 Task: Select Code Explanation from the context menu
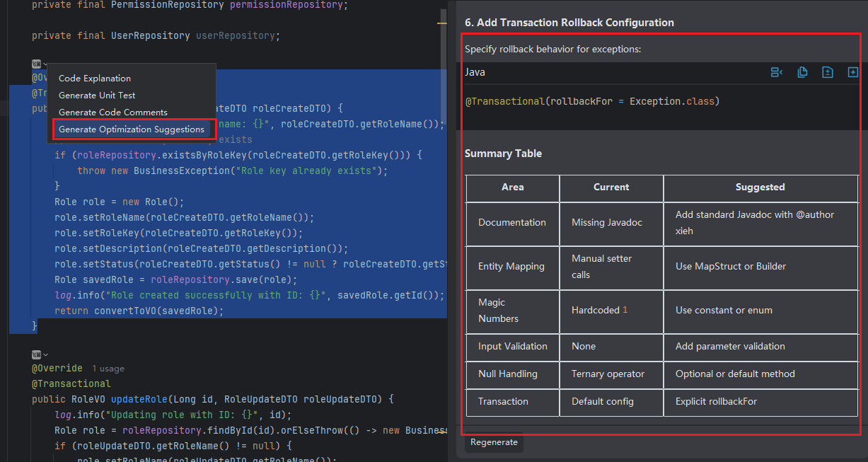[x=95, y=79]
